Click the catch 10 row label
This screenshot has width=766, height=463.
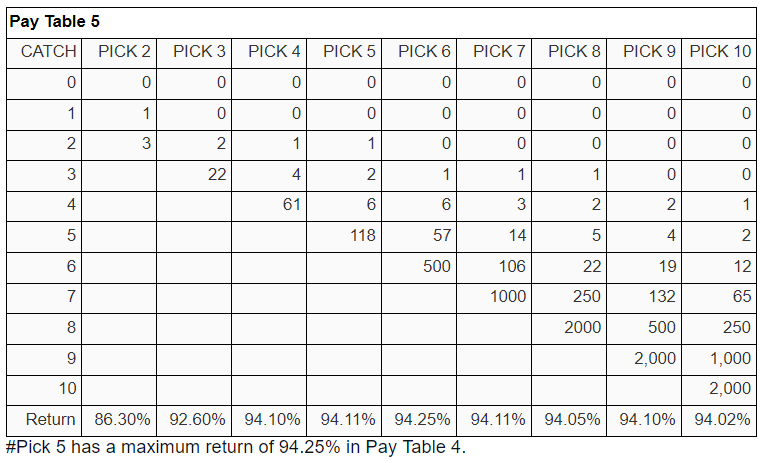[x=67, y=389]
